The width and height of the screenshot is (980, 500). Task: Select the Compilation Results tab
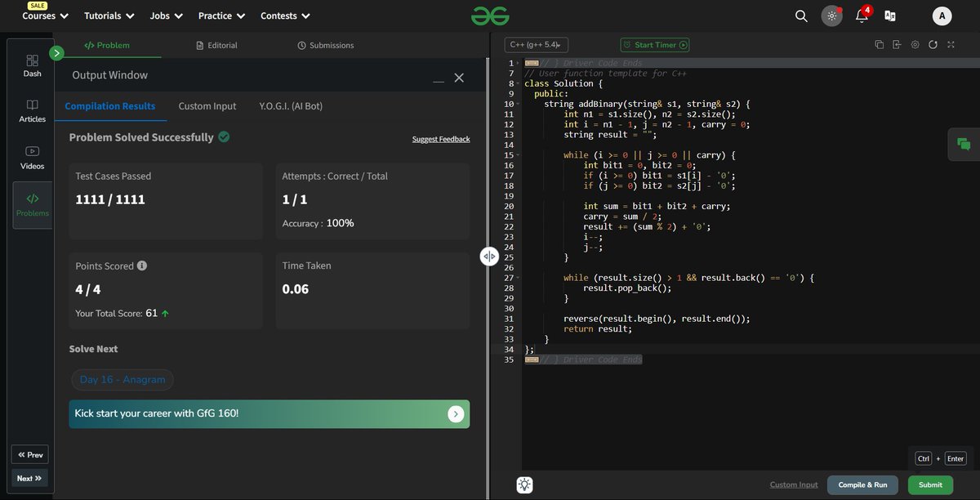click(x=110, y=106)
